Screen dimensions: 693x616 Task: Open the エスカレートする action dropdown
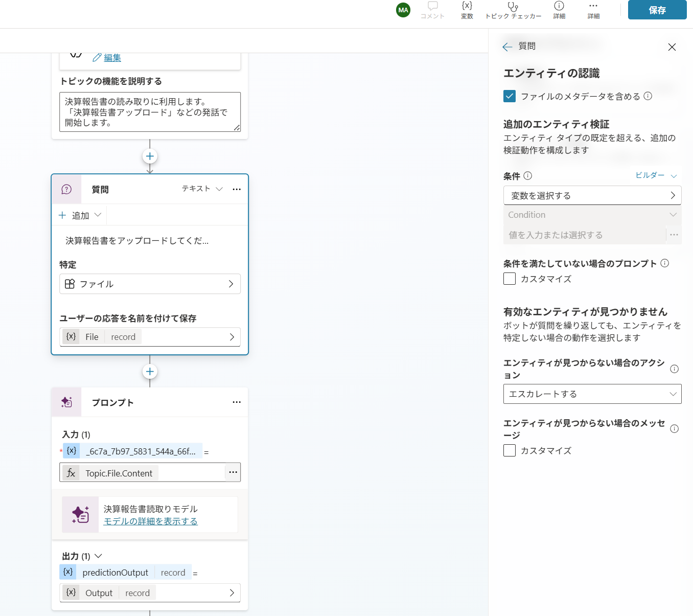[x=592, y=394]
